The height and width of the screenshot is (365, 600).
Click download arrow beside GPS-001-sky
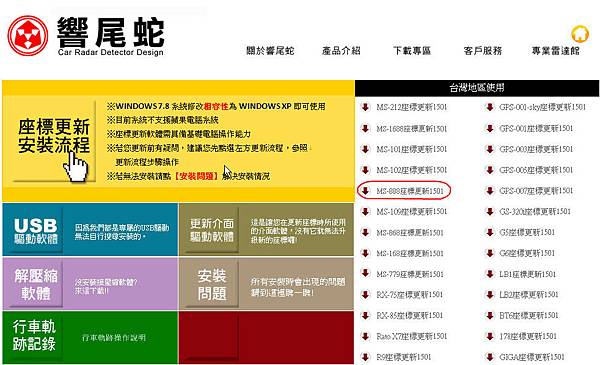pyautogui.click(x=489, y=107)
